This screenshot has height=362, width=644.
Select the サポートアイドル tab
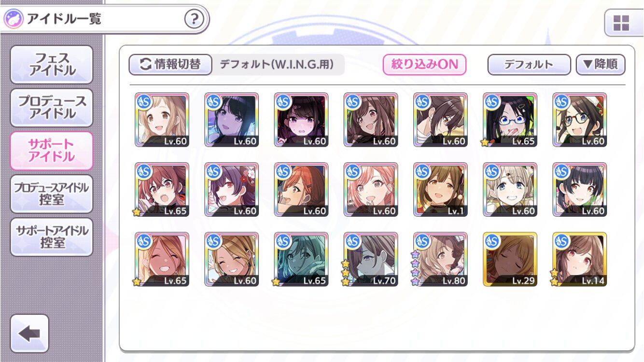[52, 151]
